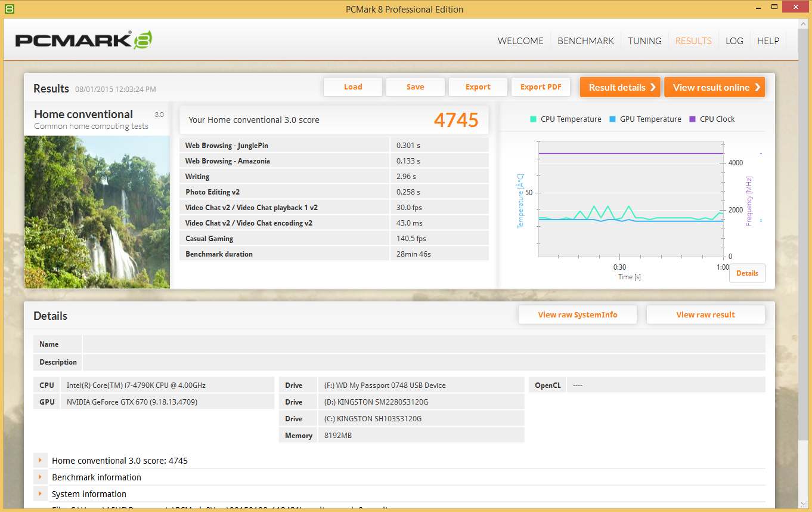Click the OpenCL value field
This screenshot has width=812, height=512.
coord(666,385)
